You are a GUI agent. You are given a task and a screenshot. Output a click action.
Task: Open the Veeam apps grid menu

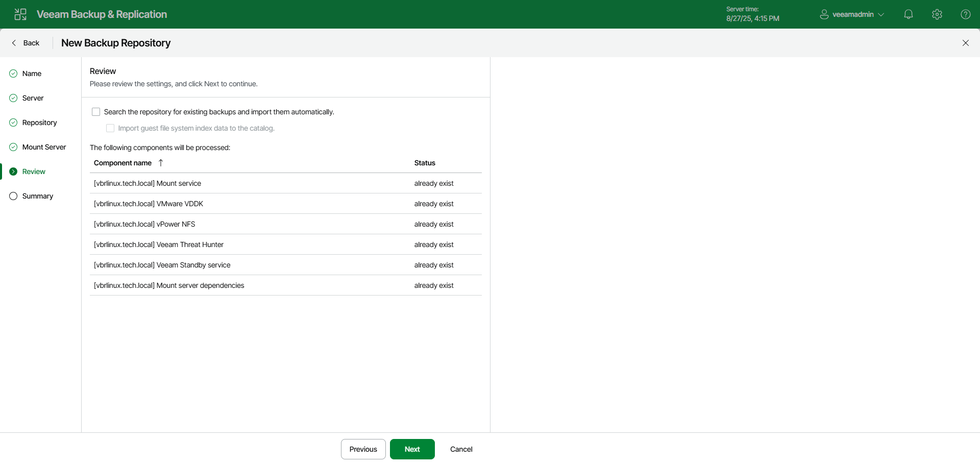pyautogui.click(x=20, y=14)
